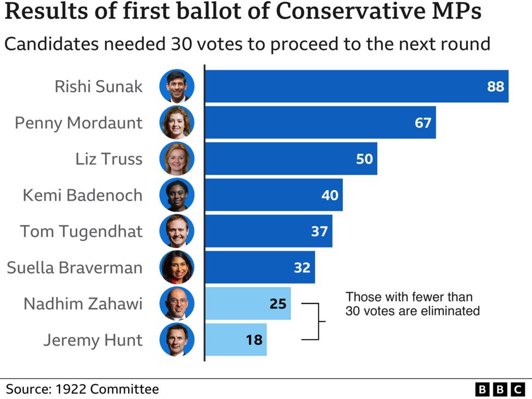This screenshot has height=399, width=532.
Task: Click the Jeremy Hunt name label
Action: pos(93,340)
